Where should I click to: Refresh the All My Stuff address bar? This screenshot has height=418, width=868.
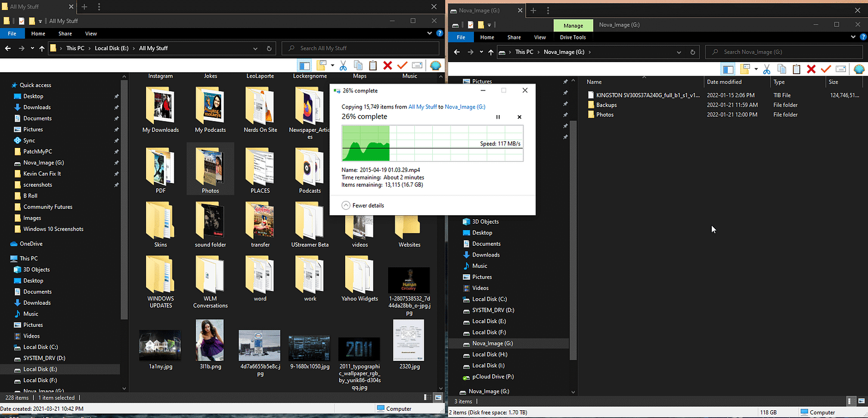pos(269,48)
